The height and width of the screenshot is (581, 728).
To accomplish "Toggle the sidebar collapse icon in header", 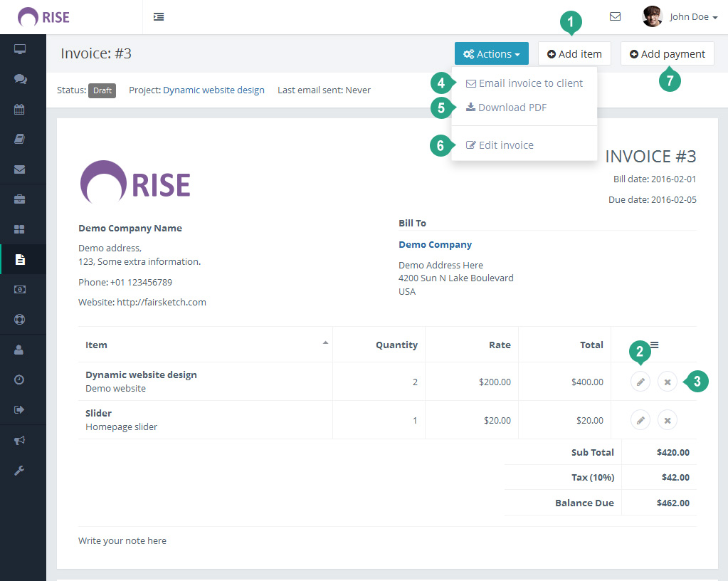I will [x=159, y=16].
